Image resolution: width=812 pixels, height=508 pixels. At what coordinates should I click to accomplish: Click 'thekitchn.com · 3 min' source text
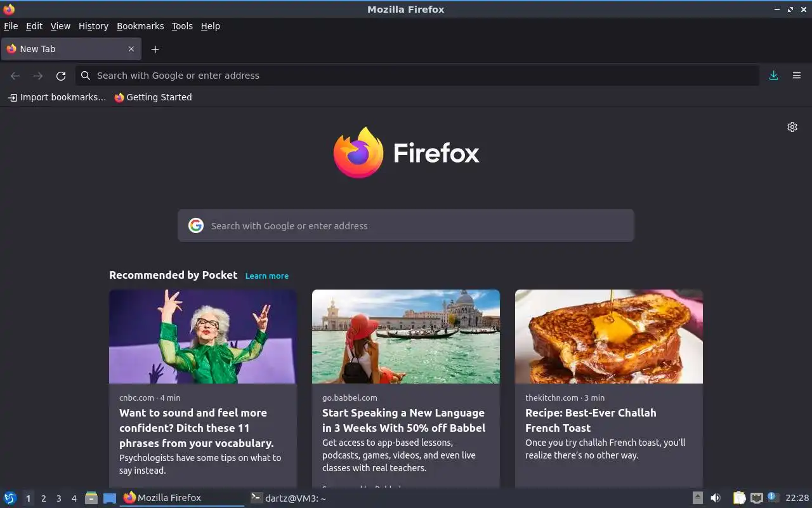[565, 398]
